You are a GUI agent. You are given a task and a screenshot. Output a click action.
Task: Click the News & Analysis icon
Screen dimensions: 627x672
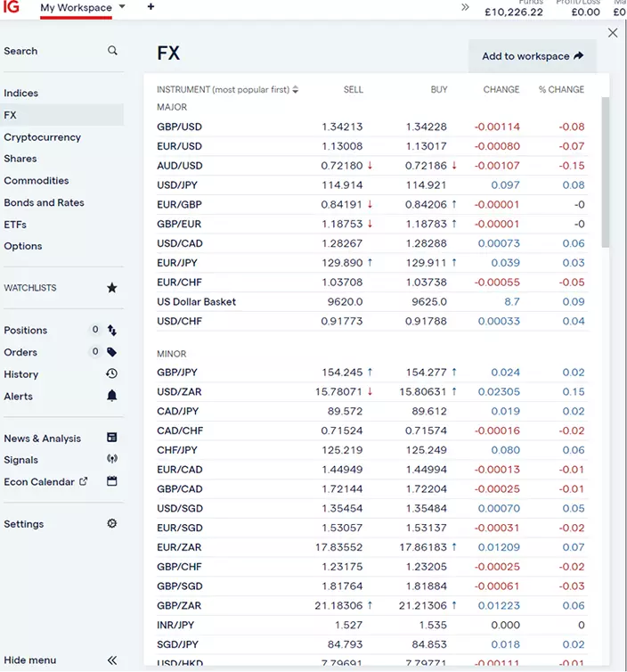coord(112,438)
